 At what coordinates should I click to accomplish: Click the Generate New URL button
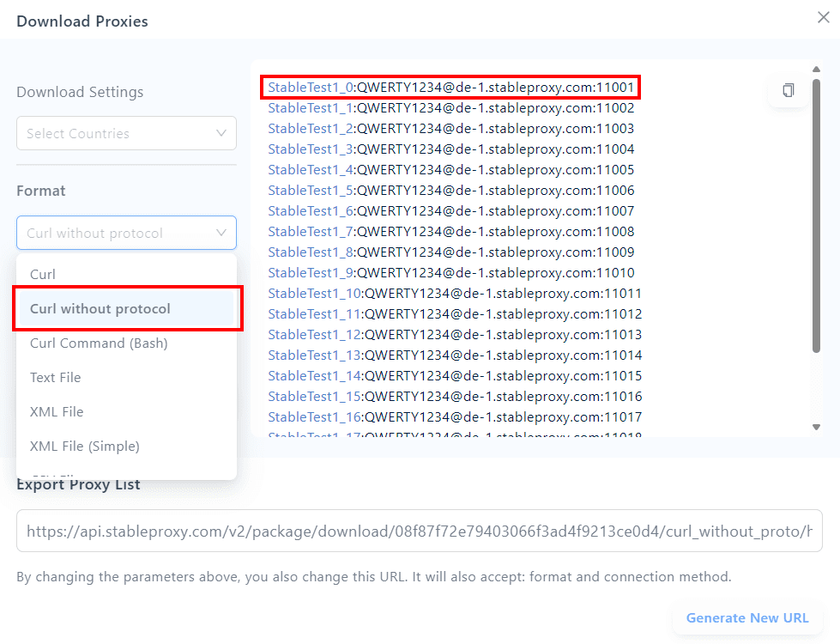pos(747,617)
